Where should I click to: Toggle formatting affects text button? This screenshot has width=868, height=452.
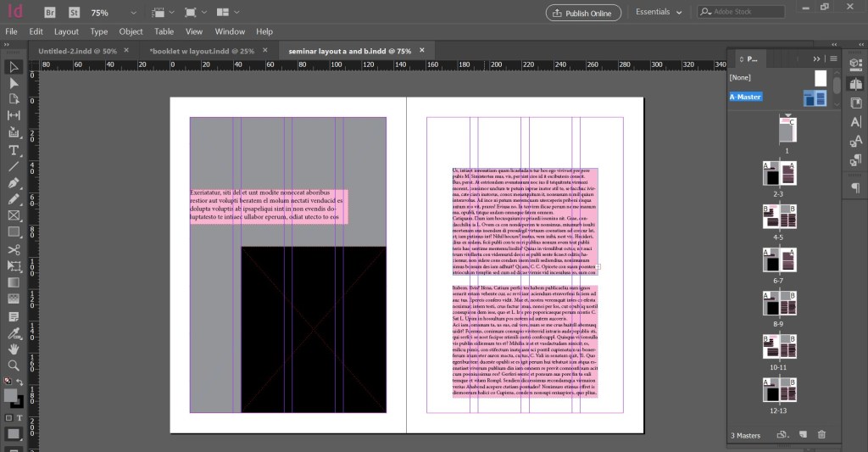coord(19,418)
